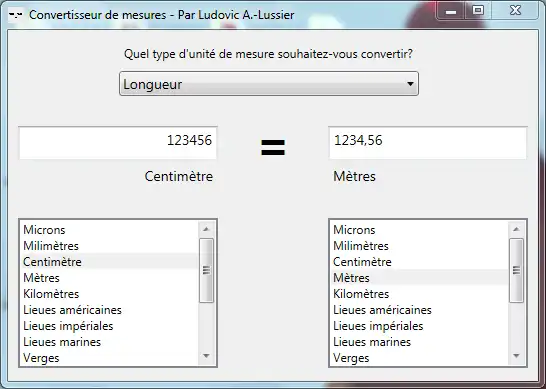The height and width of the screenshot is (389, 546).
Task: Click the result field showing 1234,56
Action: point(428,143)
